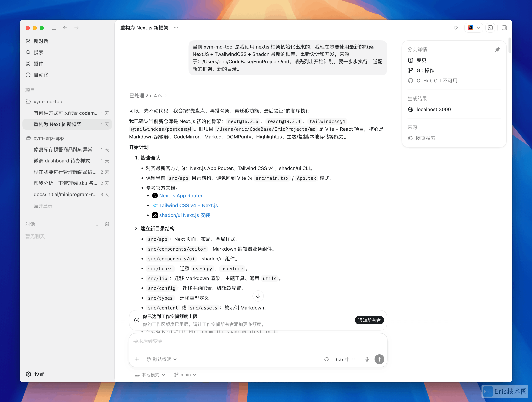Open the 帮我分析一下管理端 sku 名... conversation
Screen dimensions: 532x402
[67, 183]
